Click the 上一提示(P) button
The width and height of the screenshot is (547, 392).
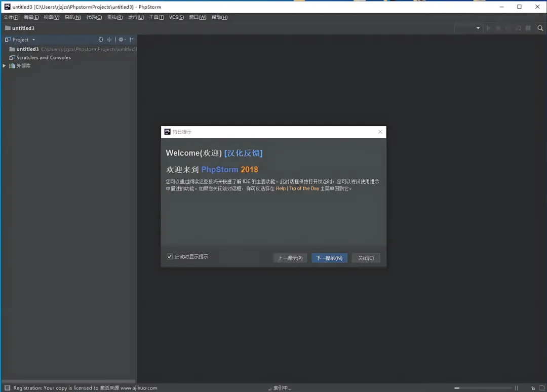click(x=290, y=258)
